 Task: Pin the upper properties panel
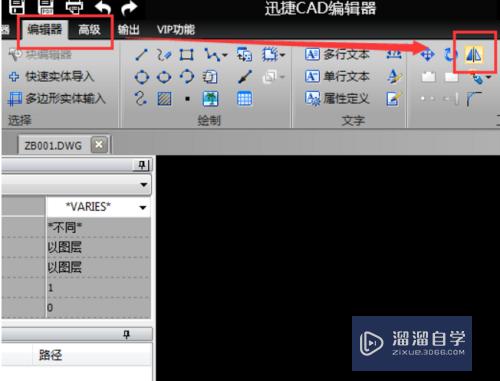pos(143,165)
